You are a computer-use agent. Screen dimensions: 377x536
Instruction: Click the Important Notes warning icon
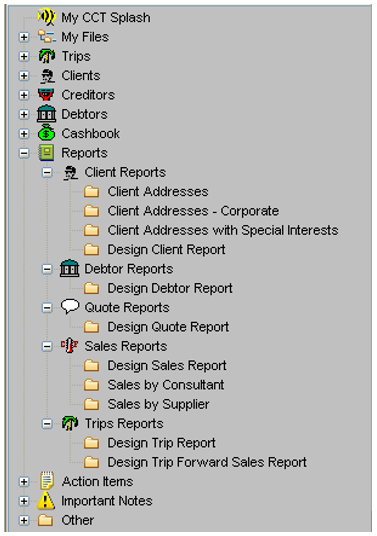[46, 500]
